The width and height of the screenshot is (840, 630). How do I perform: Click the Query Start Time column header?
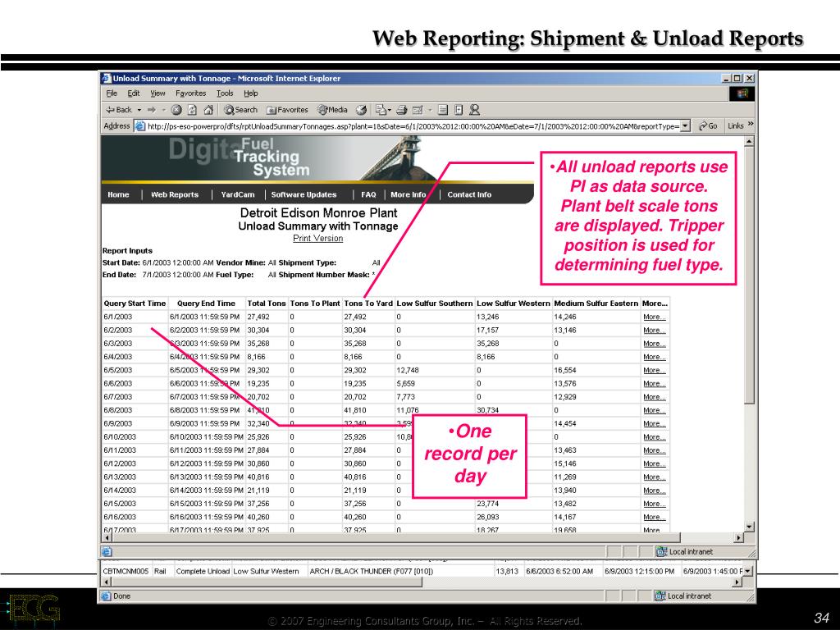click(135, 304)
